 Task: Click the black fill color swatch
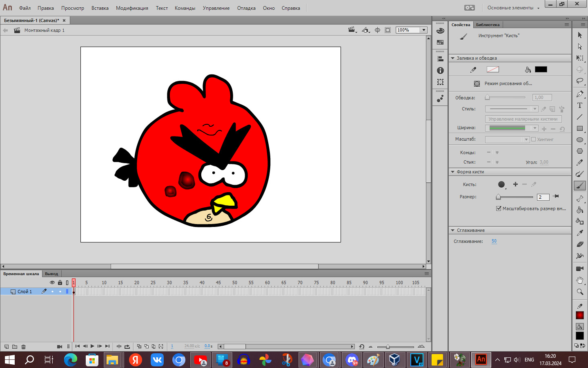tap(541, 70)
